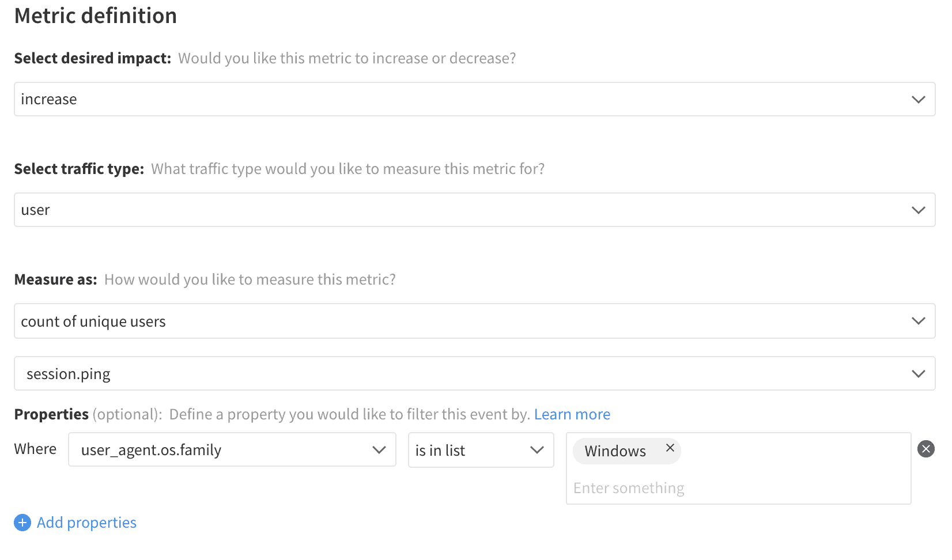Open the desired impact dropdown showing increase
952x560 pixels.
(474, 99)
